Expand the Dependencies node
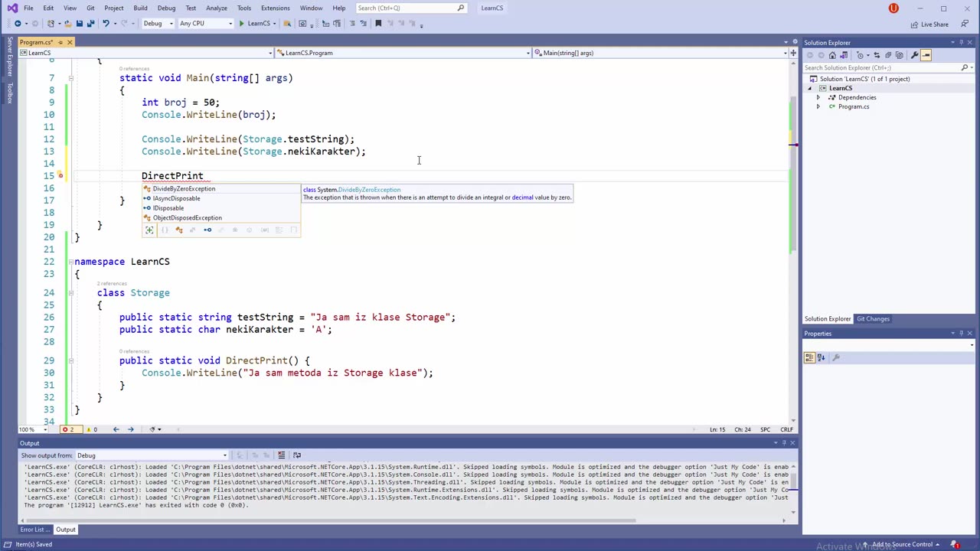Viewport: 980px width, 551px height. tap(818, 97)
